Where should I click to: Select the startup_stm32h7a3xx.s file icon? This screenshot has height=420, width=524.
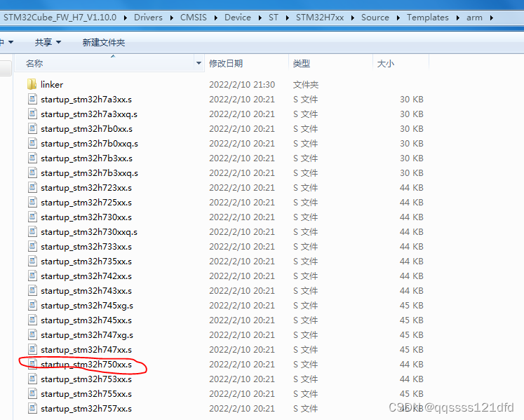(x=32, y=99)
